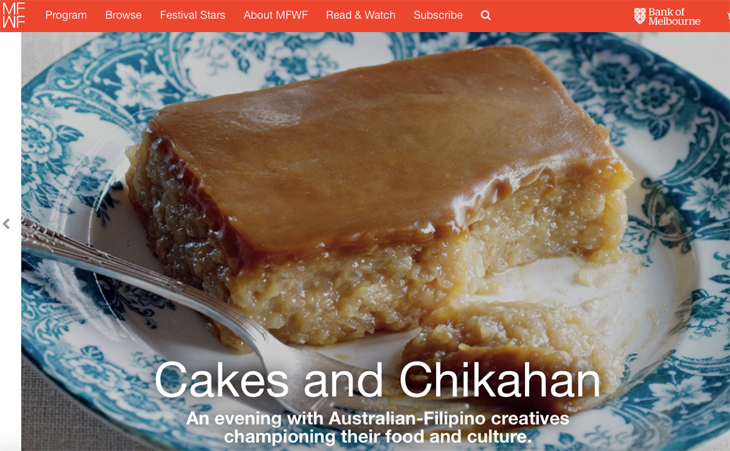This screenshot has width=730, height=451.
Task: Go to the previous slide with left chevron
Action: click(x=6, y=224)
